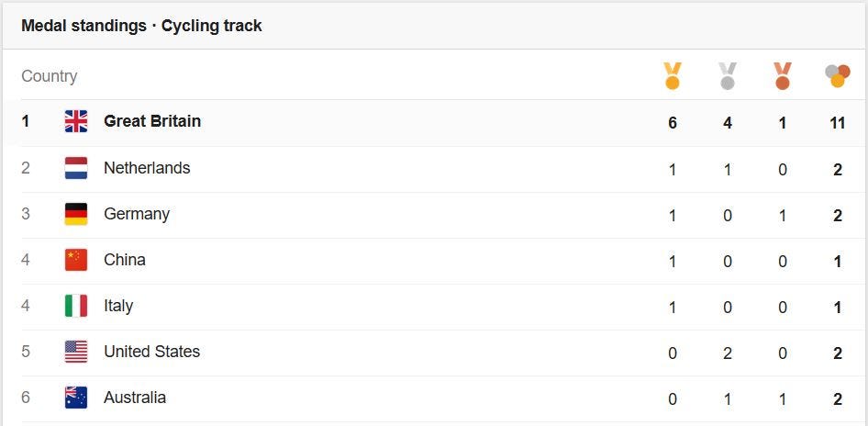The width and height of the screenshot is (868, 426).
Task: Open the Australia country entry
Action: click(x=135, y=398)
